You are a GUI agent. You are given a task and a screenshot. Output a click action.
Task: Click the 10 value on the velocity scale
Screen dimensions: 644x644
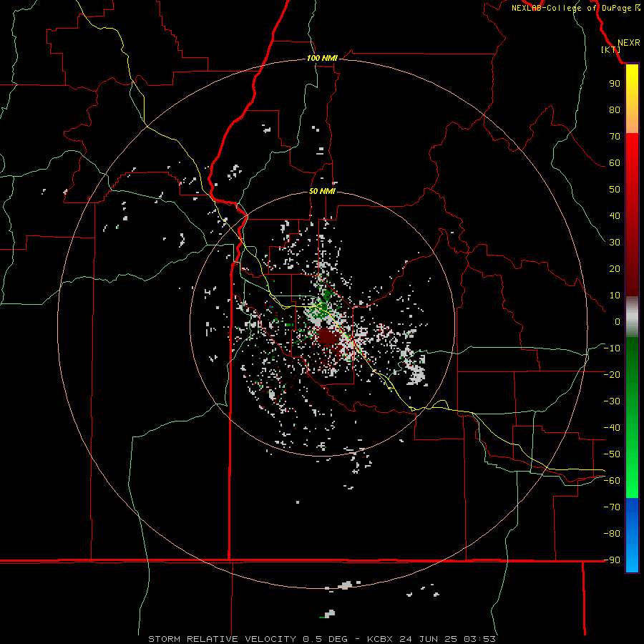(x=615, y=296)
